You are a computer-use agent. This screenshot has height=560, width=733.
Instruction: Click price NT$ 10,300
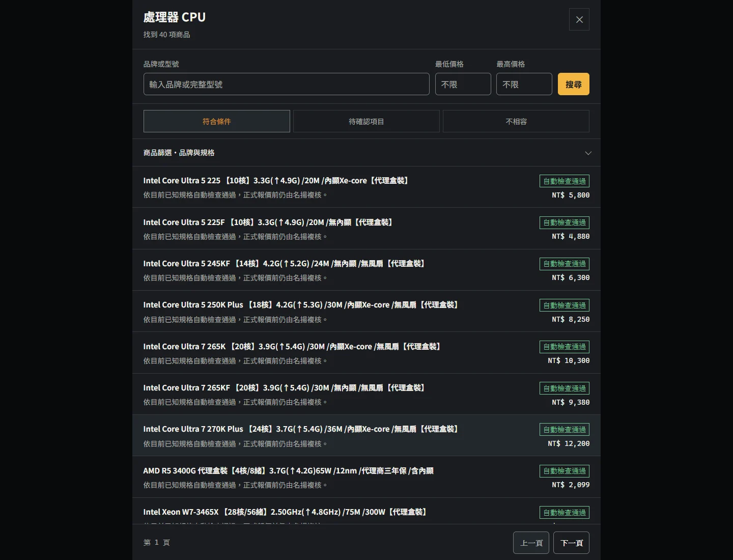[x=569, y=360]
